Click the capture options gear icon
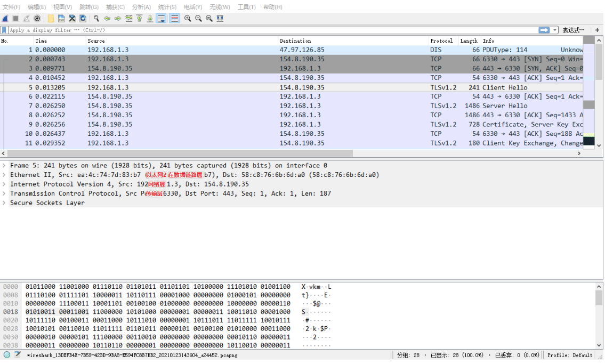The height and width of the screenshot is (364, 605). 37,19
